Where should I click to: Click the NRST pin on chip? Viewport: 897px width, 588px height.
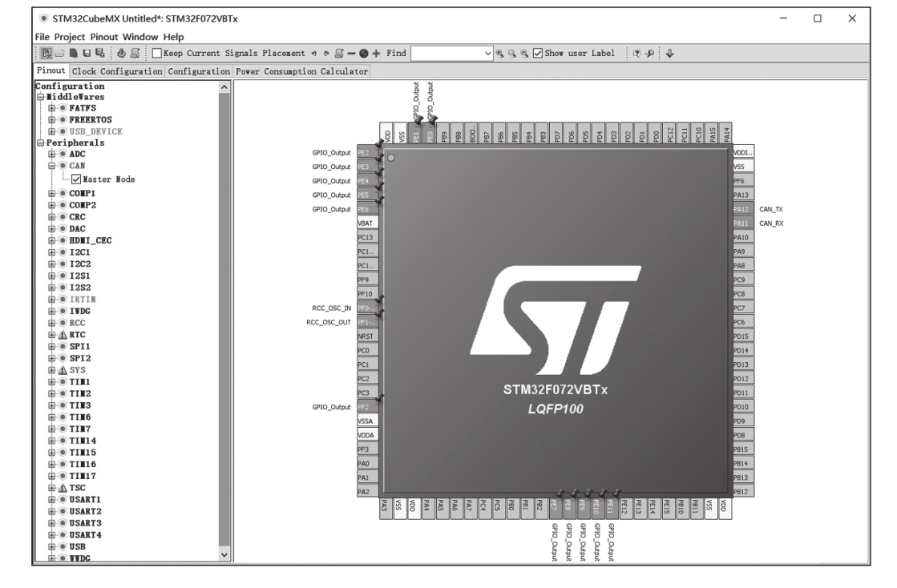(x=368, y=336)
